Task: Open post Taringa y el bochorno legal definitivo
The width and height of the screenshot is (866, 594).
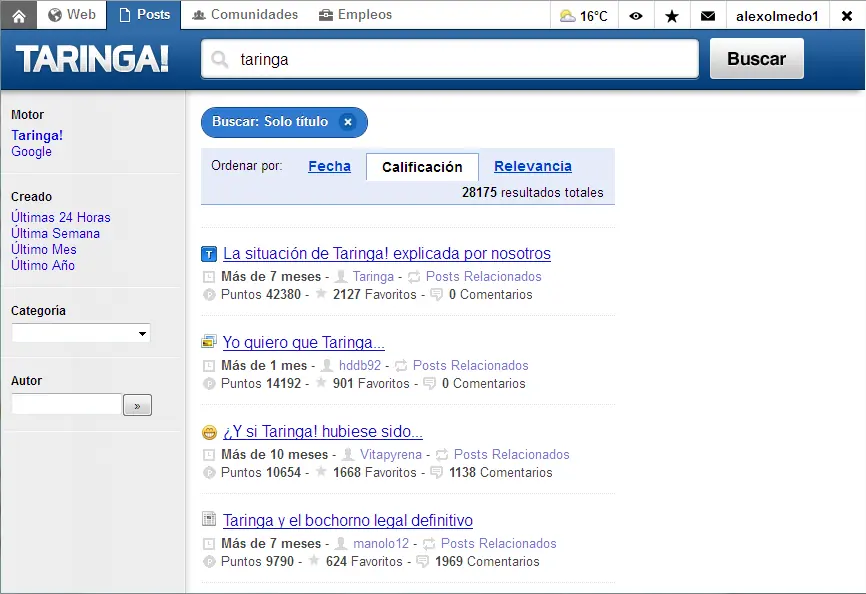Action: point(347,520)
